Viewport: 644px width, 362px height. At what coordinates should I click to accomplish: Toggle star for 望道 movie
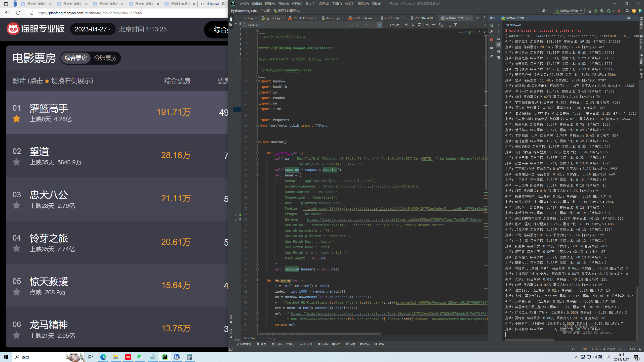tap(17, 162)
